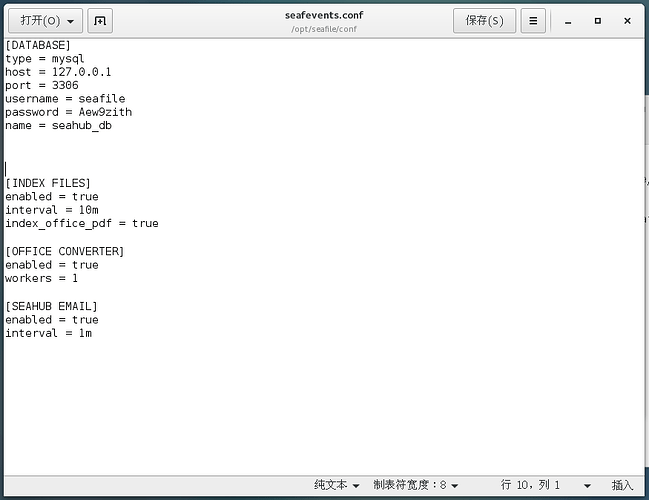Close the seafevents.conf window
649x500 pixels.
[627, 20]
